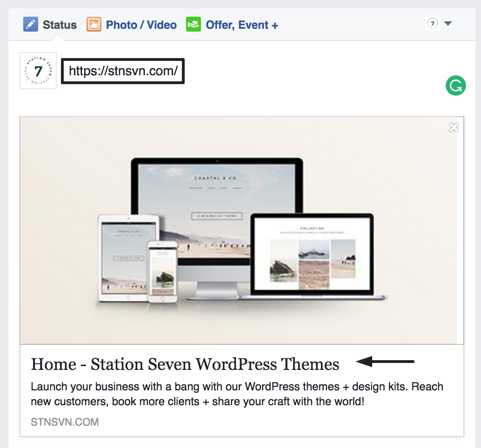Click the status text field containing https://stnsvn.com/
481x448 pixels.
point(123,71)
